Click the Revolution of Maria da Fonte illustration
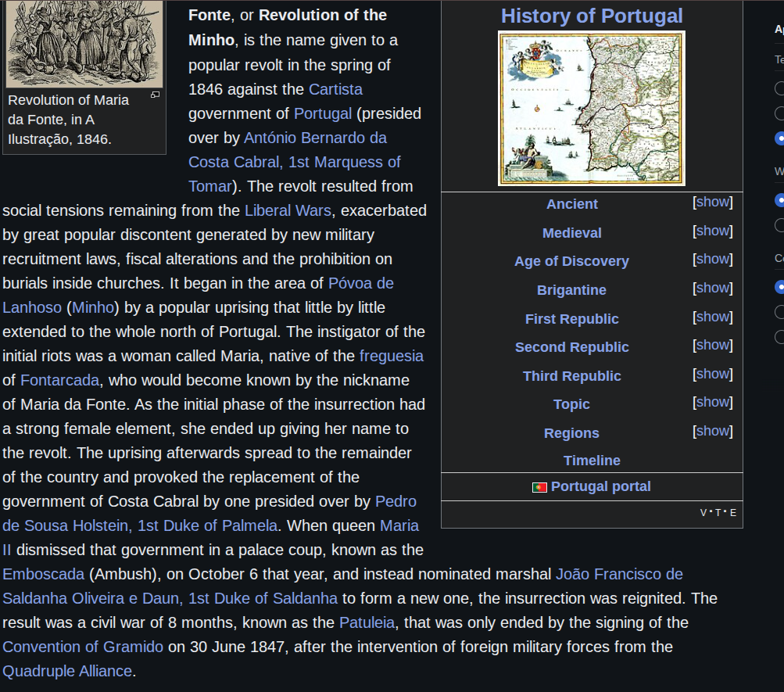The width and height of the screenshot is (784, 692). tap(84, 44)
